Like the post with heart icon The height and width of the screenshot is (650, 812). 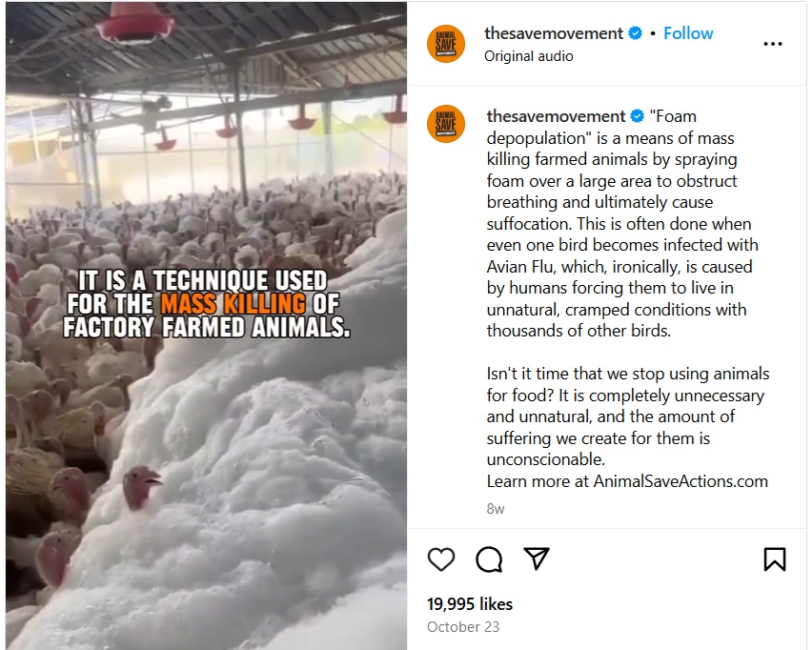coord(441,559)
